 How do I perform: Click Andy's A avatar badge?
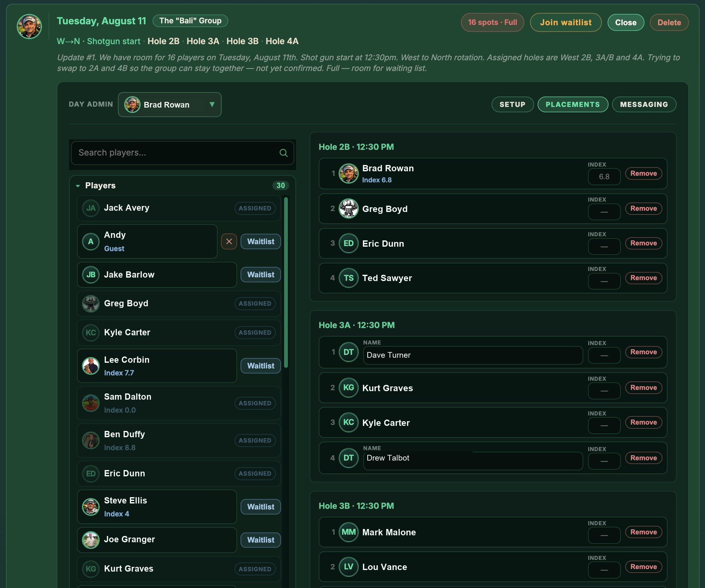pos(90,241)
